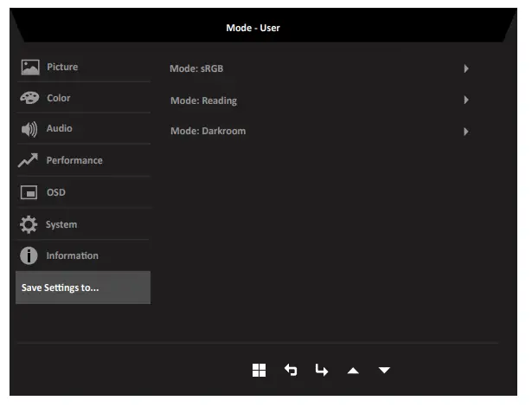Select Save Settings to... entry

83,287
